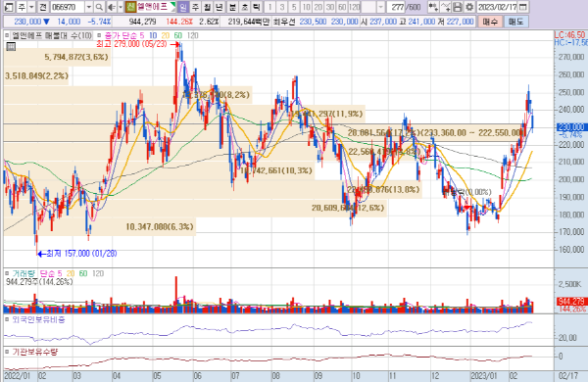
Task: Click the 219,644백만 trading value
Action: tap(249, 22)
